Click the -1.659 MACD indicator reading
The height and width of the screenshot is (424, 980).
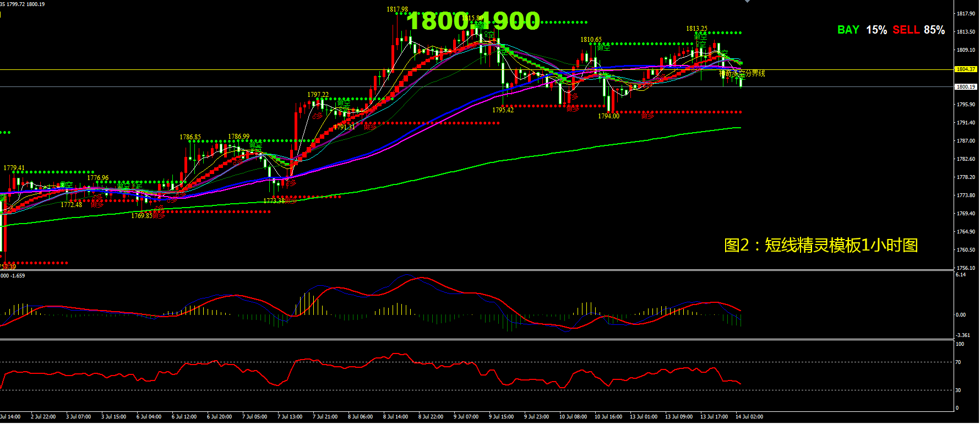[18, 276]
